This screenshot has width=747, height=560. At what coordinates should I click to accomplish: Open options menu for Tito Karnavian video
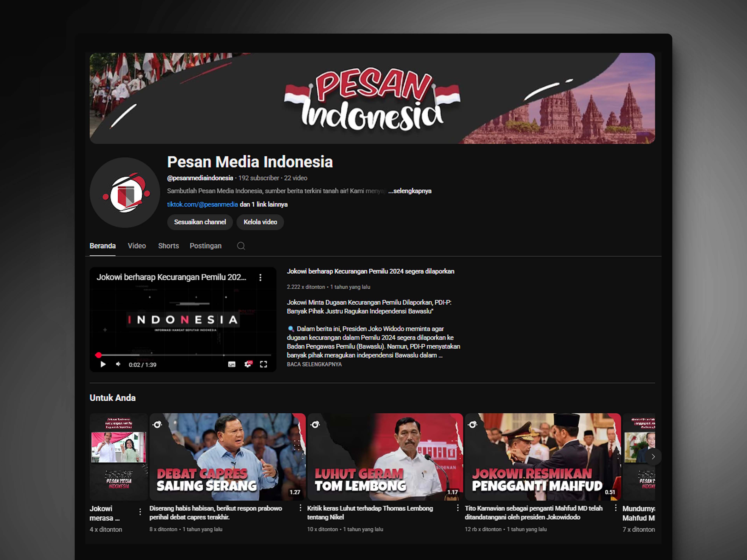(x=615, y=508)
